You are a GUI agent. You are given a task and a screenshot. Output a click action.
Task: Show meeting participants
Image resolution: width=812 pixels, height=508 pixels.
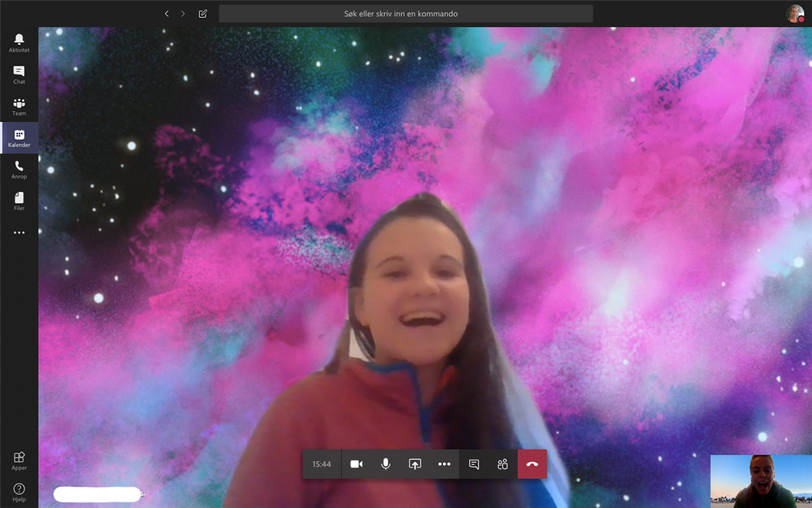pos(502,464)
